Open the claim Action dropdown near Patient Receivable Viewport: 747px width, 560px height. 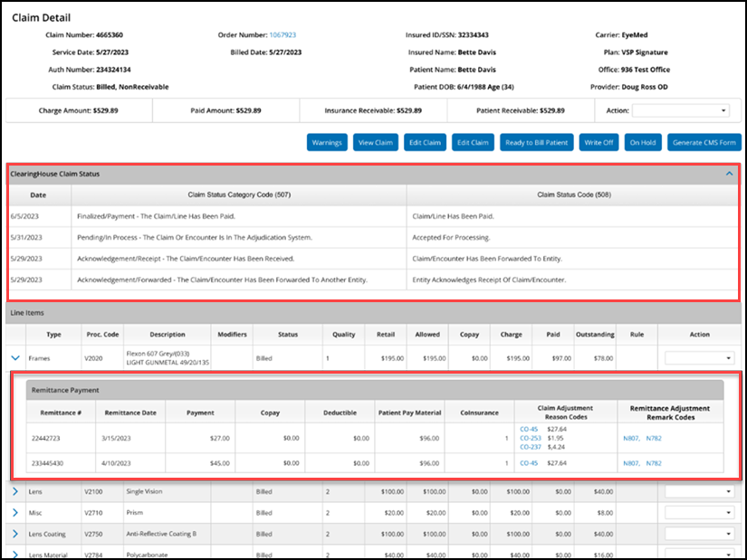[x=680, y=110]
